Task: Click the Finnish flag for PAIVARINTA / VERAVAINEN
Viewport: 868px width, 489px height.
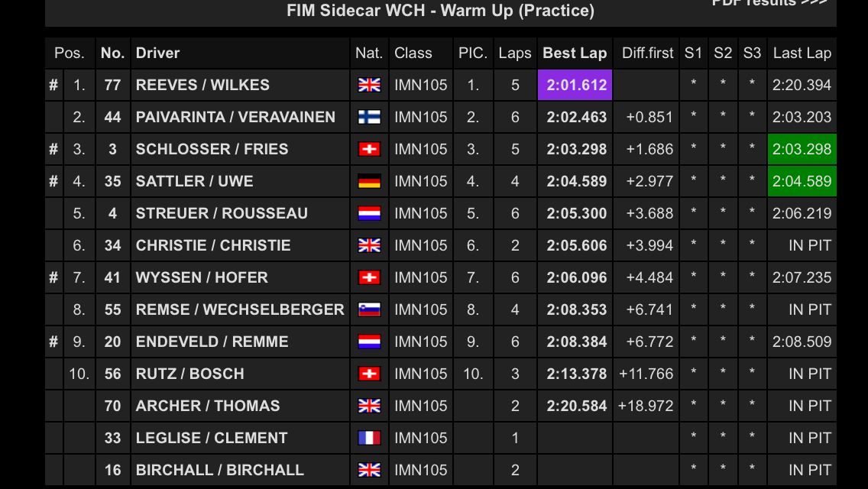Action: pos(369,117)
